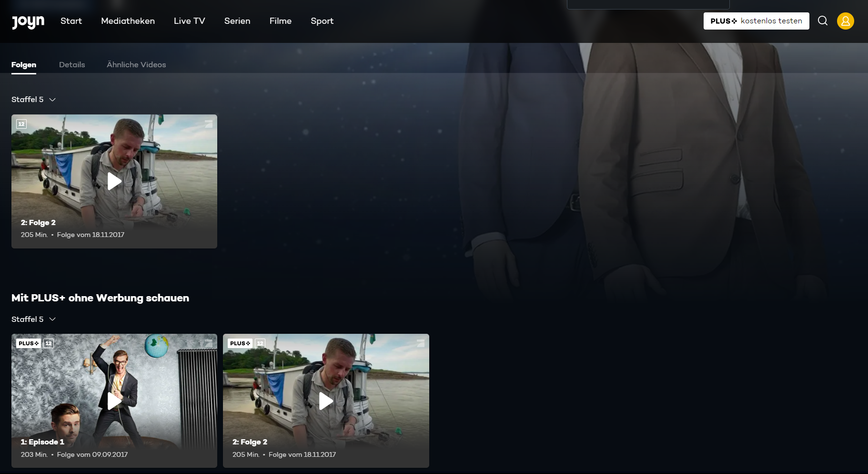Click the Joyn logo
868x474 pixels.
[28, 21]
